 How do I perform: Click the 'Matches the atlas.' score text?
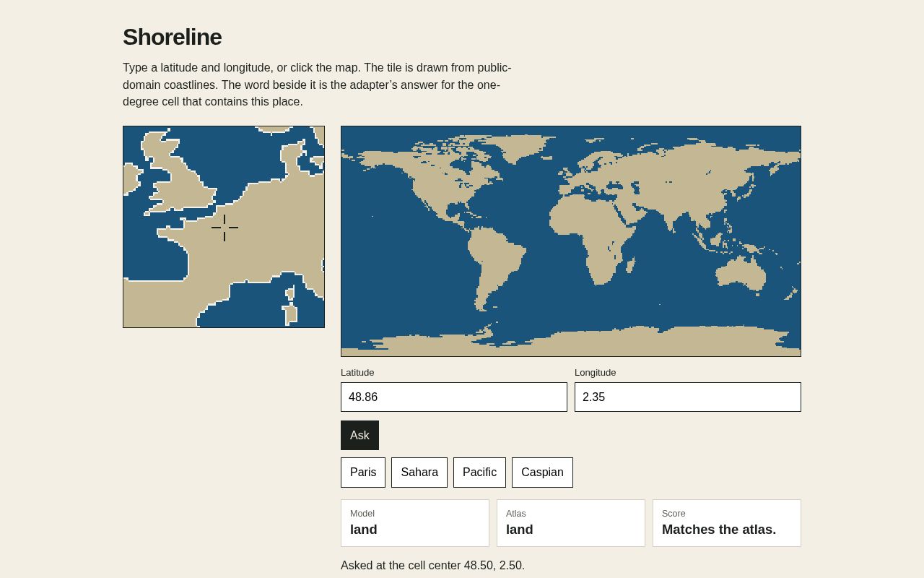click(x=719, y=530)
